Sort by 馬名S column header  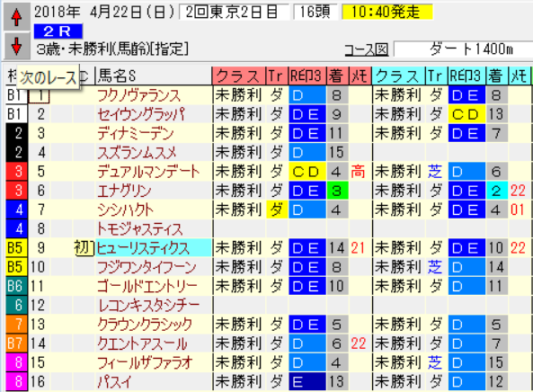click(154, 76)
